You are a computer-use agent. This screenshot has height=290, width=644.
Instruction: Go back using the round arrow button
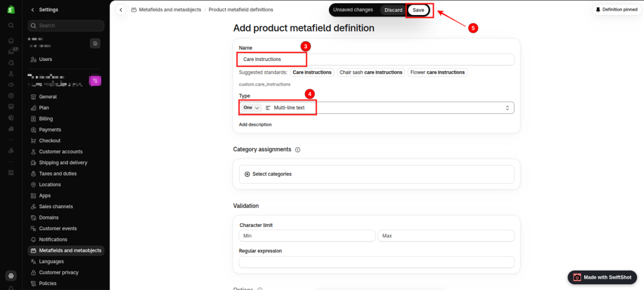pos(121,10)
